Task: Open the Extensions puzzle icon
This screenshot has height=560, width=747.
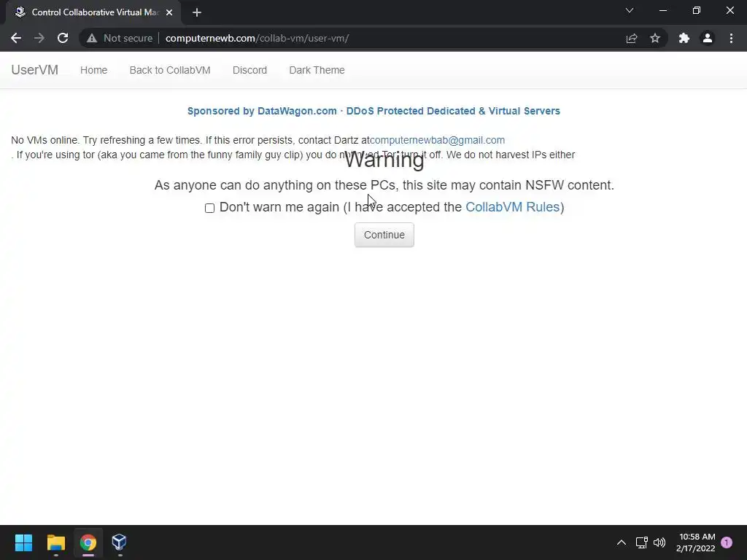Action: tap(684, 38)
